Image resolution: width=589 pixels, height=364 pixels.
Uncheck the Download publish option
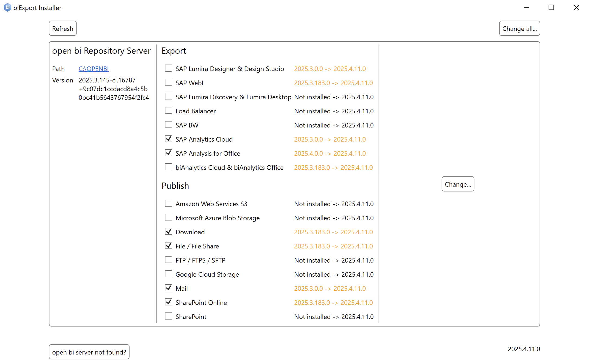(168, 232)
